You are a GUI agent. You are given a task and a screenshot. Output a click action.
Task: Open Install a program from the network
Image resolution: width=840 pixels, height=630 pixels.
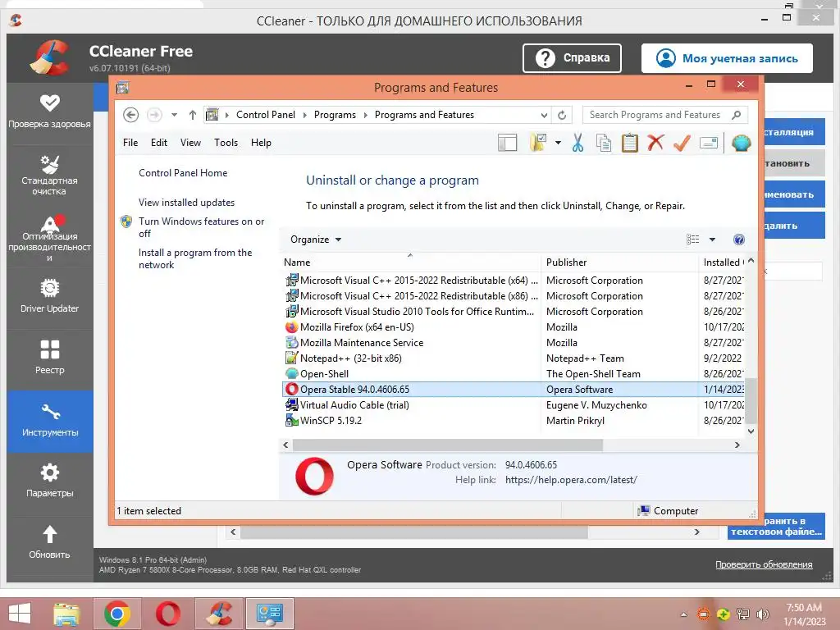point(195,258)
